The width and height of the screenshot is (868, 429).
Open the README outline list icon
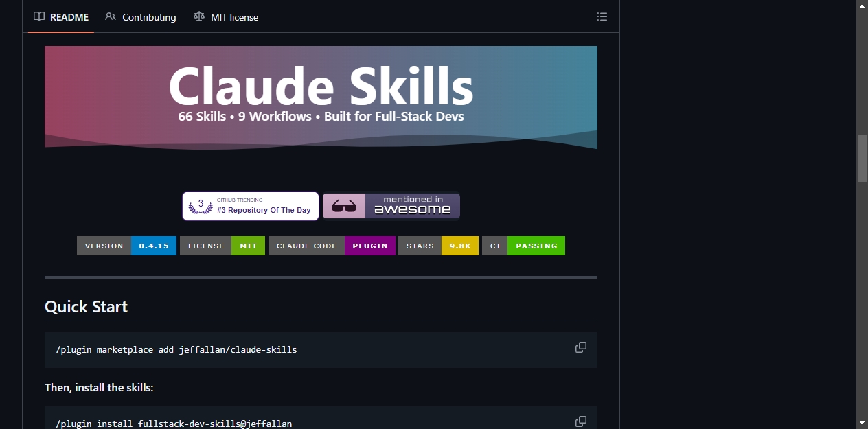[602, 16]
